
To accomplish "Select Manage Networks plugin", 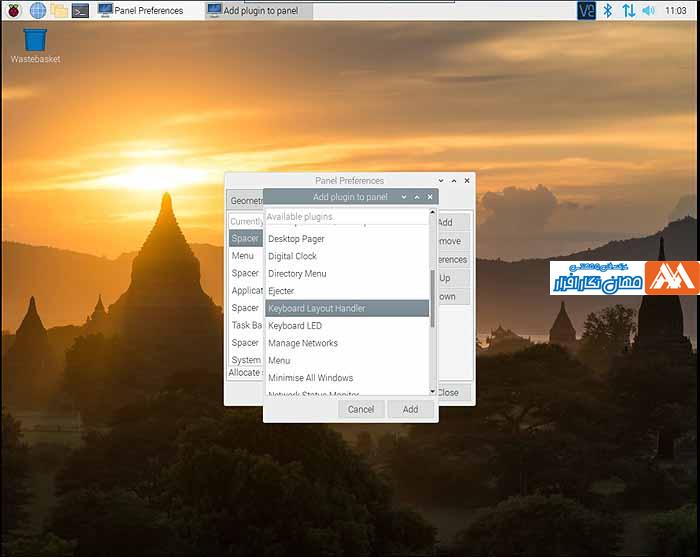I will click(347, 343).
